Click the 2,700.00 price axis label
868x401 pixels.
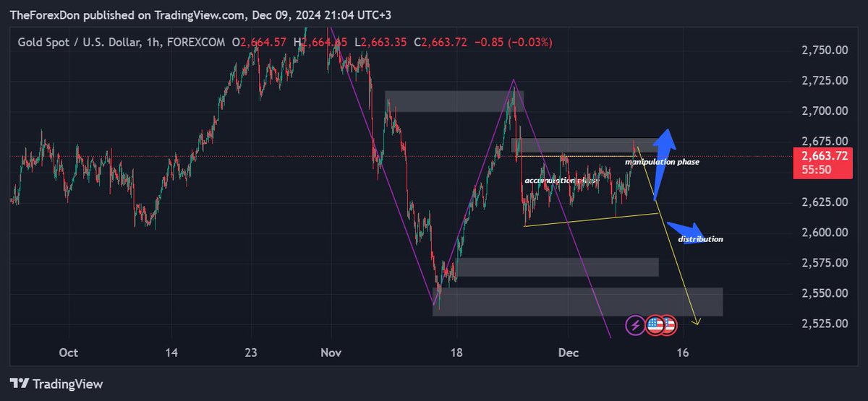(x=825, y=111)
